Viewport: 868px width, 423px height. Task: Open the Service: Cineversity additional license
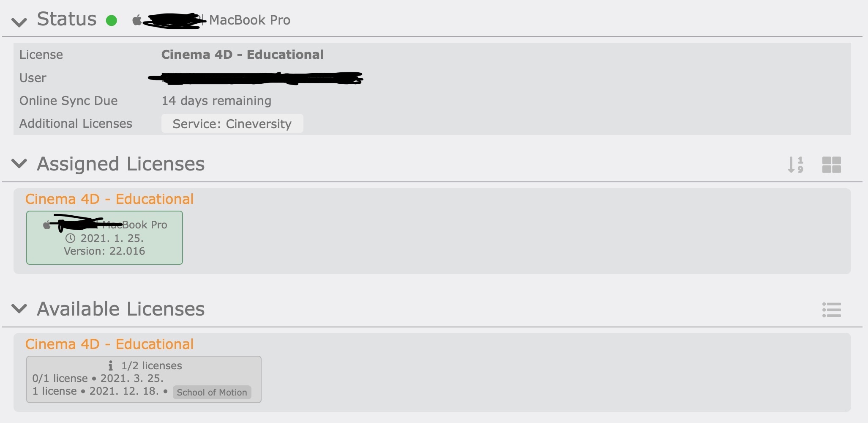232,124
